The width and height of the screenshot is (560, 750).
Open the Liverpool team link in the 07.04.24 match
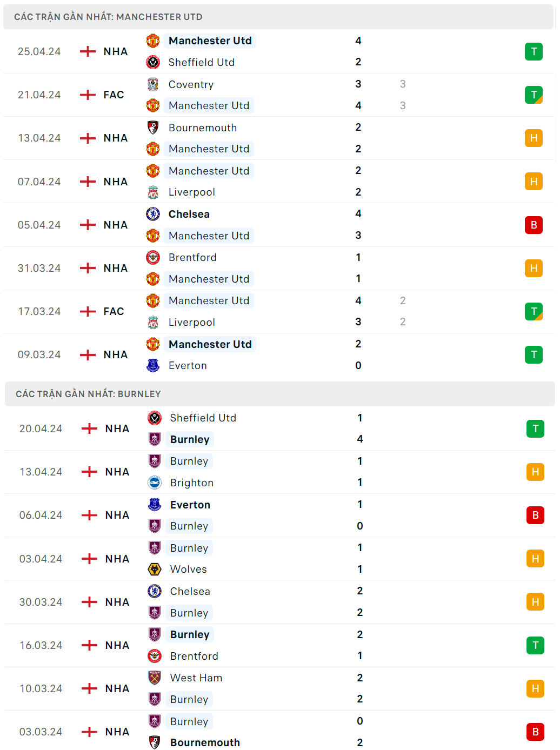coord(192,192)
